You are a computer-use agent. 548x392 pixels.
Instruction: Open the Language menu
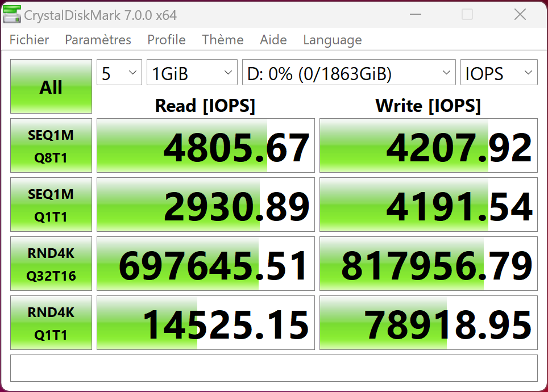point(333,40)
